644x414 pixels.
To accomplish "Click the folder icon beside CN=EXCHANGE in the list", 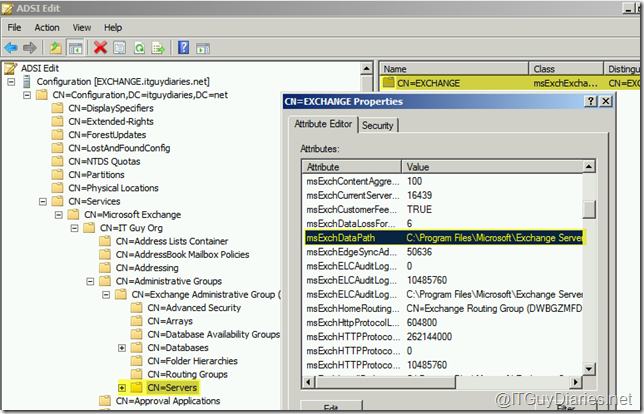I will tap(388, 83).
